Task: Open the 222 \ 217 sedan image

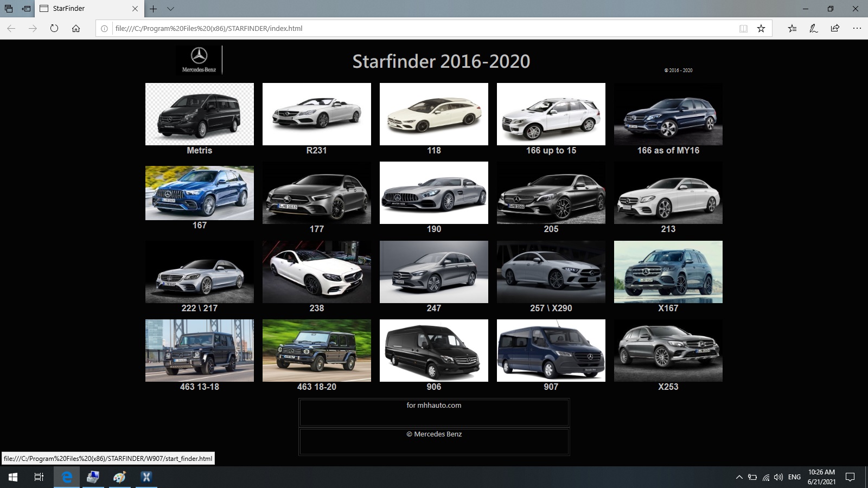Action: point(200,272)
